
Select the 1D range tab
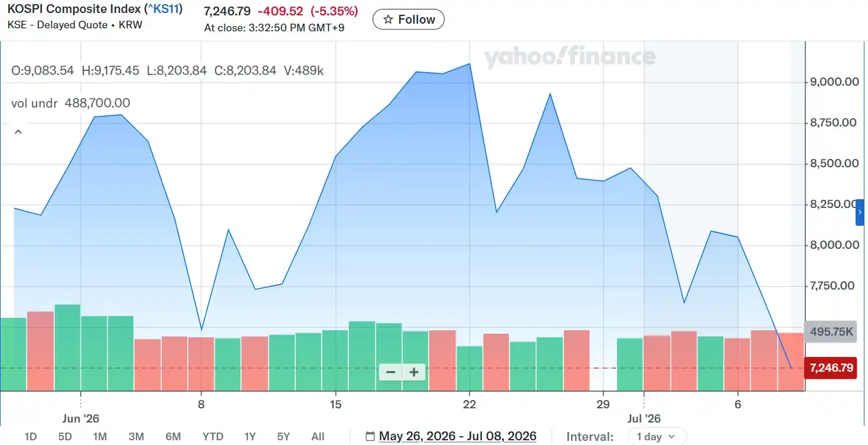31,437
